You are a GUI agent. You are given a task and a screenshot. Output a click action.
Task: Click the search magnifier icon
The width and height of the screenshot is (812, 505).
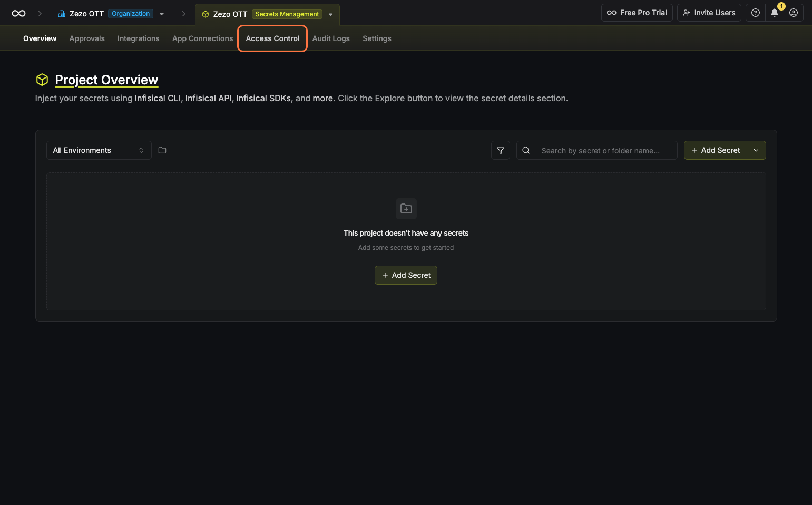tap(525, 150)
